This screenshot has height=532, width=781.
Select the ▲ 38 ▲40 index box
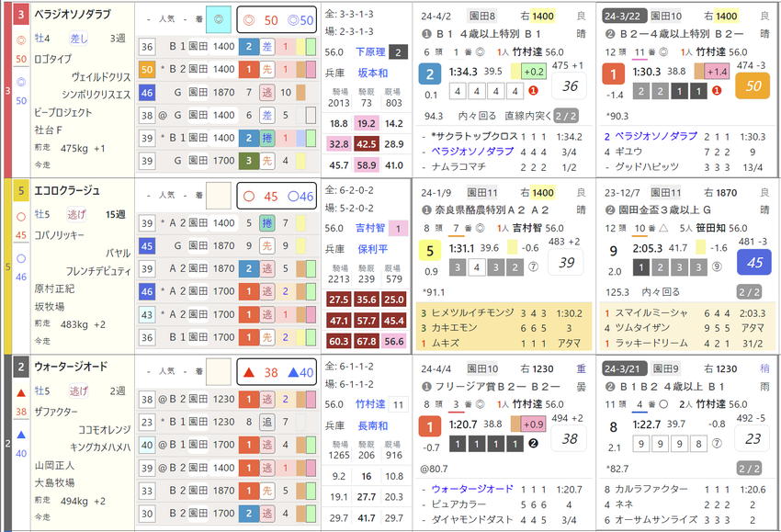(x=277, y=372)
